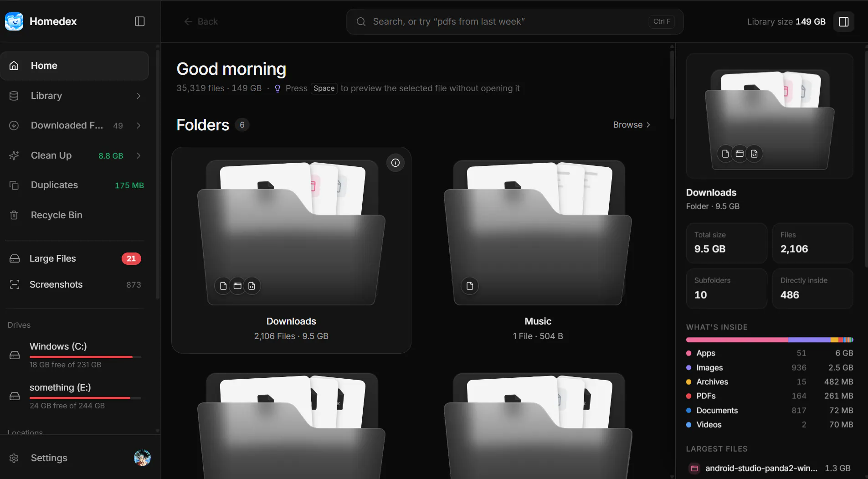Click the Downloaded Files download icon

click(x=14, y=125)
